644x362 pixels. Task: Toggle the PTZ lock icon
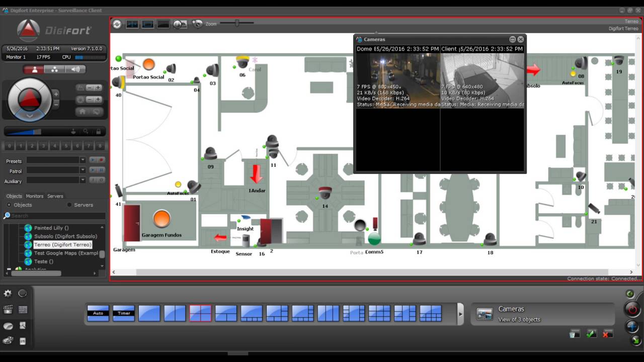click(99, 131)
